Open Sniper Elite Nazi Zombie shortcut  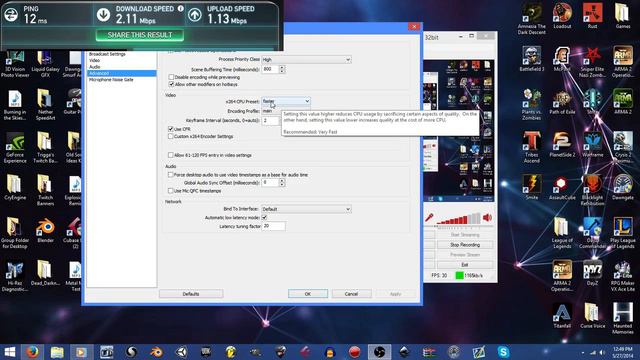click(593, 62)
